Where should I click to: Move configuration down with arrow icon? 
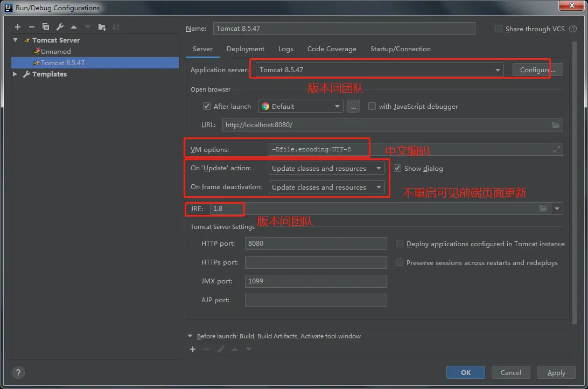click(x=88, y=27)
